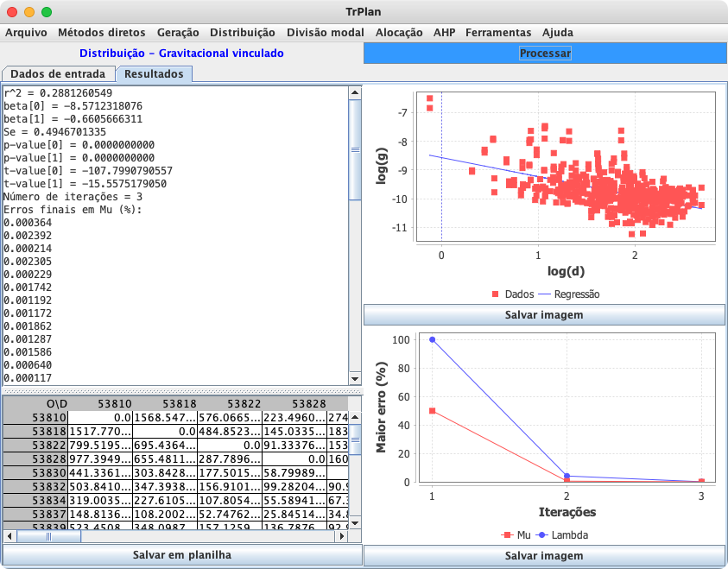Click cell 503.8410... in row 53832
Viewport: 728px width, 569px height.
(100, 487)
